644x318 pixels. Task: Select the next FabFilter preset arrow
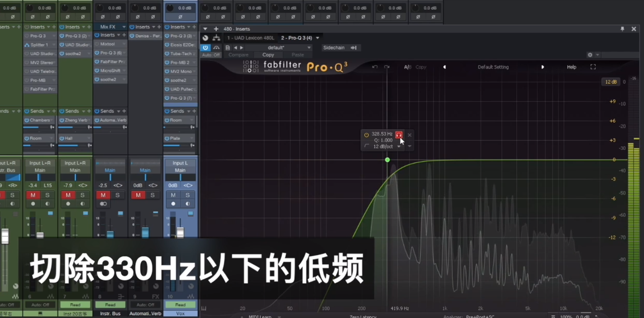coord(542,67)
